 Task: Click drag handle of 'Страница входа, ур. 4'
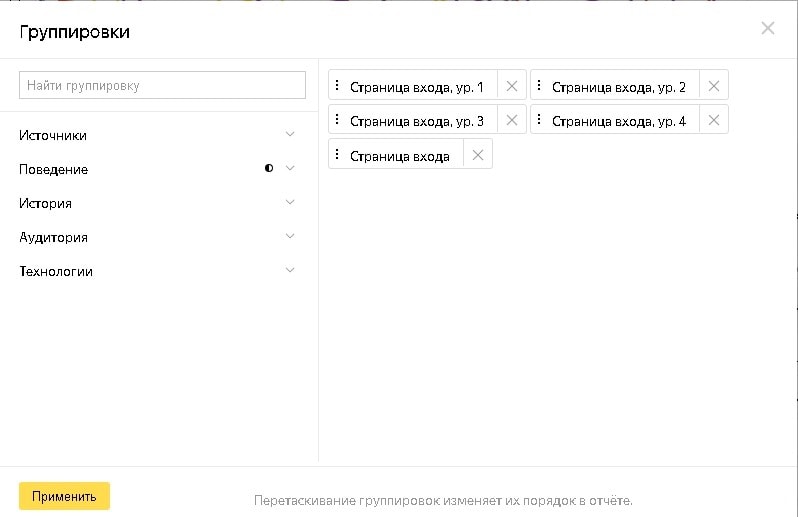point(539,121)
